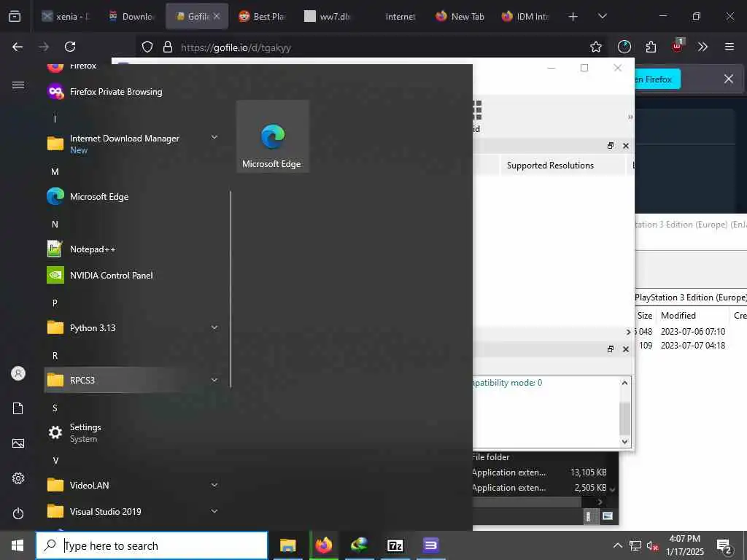Viewport: 747px width, 560px height.
Task: Select the 2023-07-06 07:10 modified entry
Action: 693,332
